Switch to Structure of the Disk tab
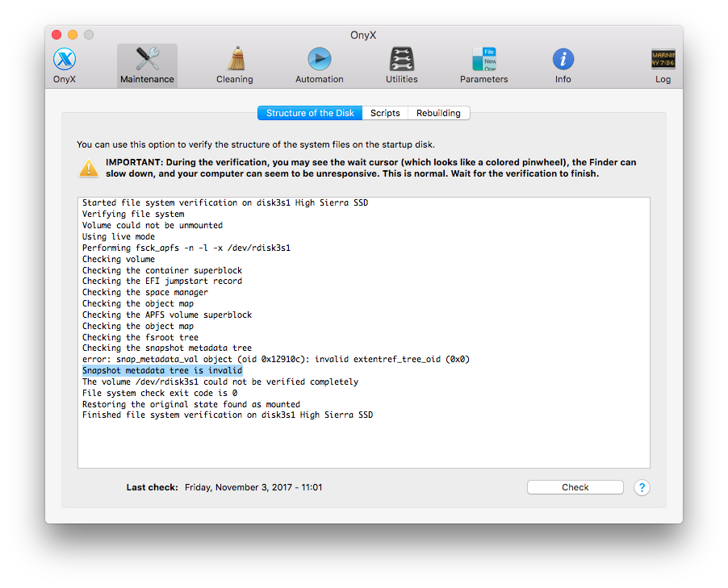The image size is (728, 588). click(x=310, y=113)
